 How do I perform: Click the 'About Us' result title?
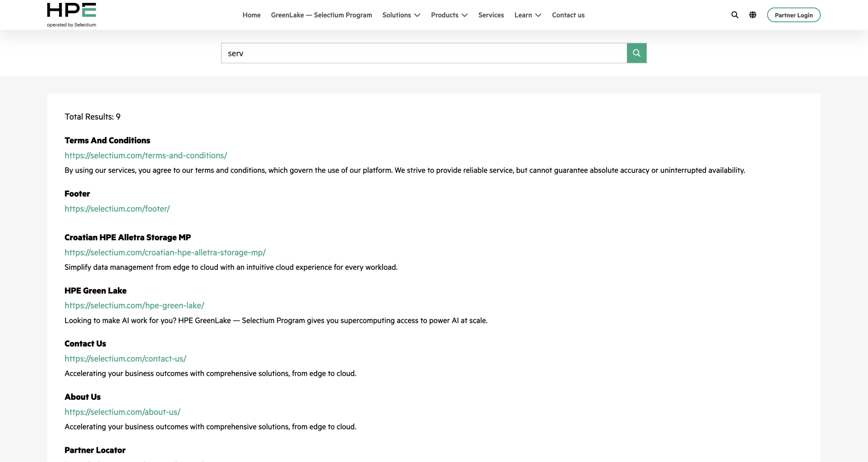[82, 397]
